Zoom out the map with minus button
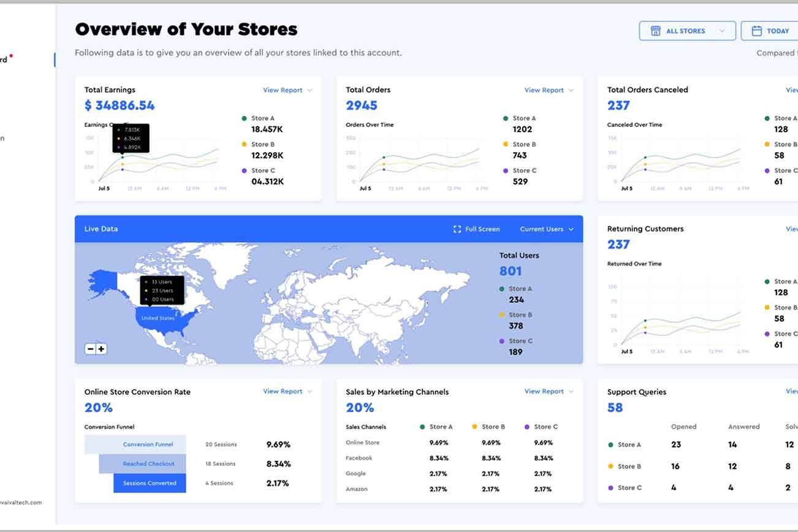798x532 pixels. point(90,349)
